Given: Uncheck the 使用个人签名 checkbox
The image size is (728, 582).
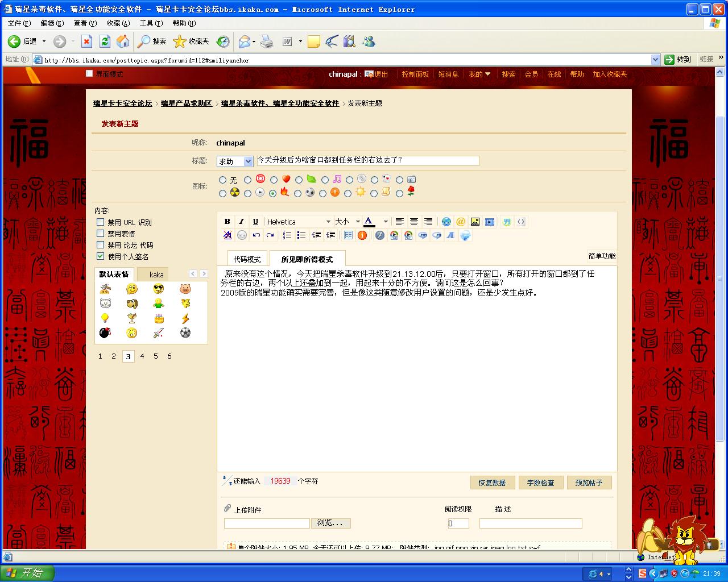Looking at the screenshot, I should (100, 256).
